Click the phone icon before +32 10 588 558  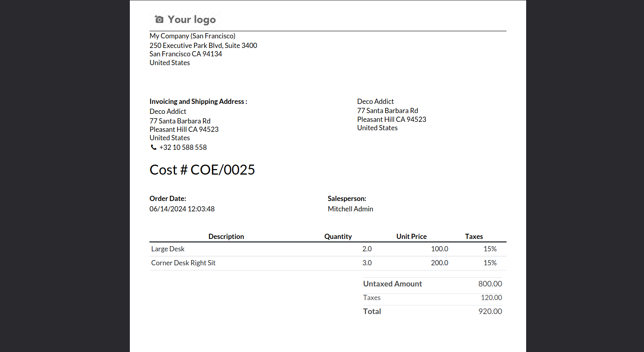click(x=153, y=147)
